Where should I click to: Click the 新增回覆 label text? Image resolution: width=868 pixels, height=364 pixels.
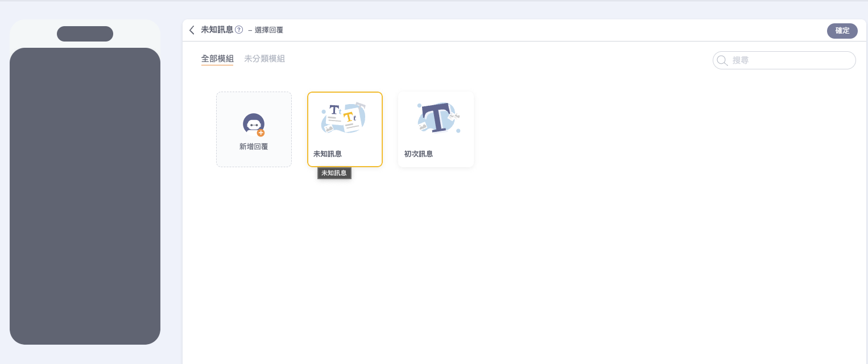click(x=254, y=147)
